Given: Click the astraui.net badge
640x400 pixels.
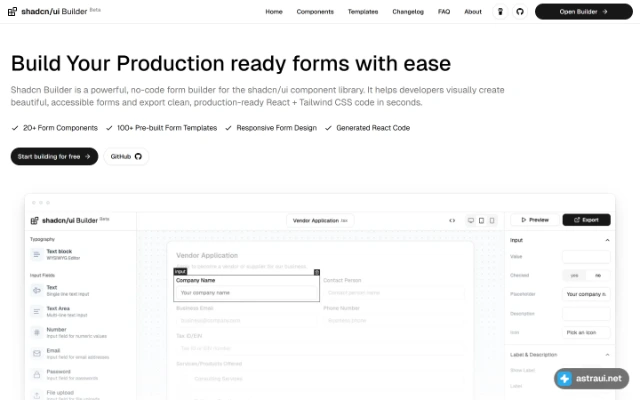Looking at the screenshot, I should point(591,378).
